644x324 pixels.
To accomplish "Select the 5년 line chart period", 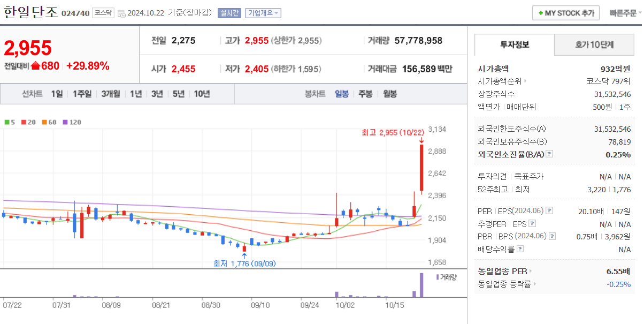I will coord(179,94).
